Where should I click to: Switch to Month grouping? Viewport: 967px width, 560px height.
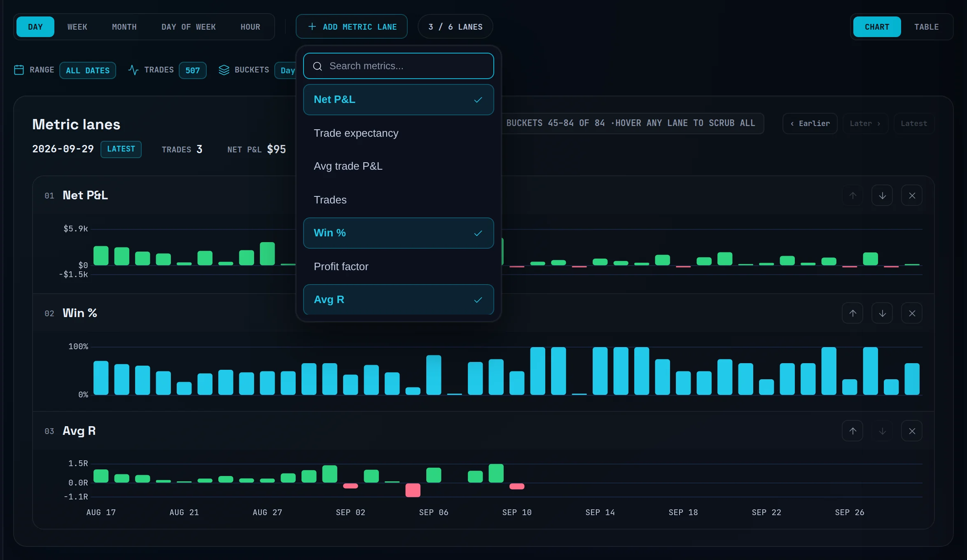pos(124,27)
